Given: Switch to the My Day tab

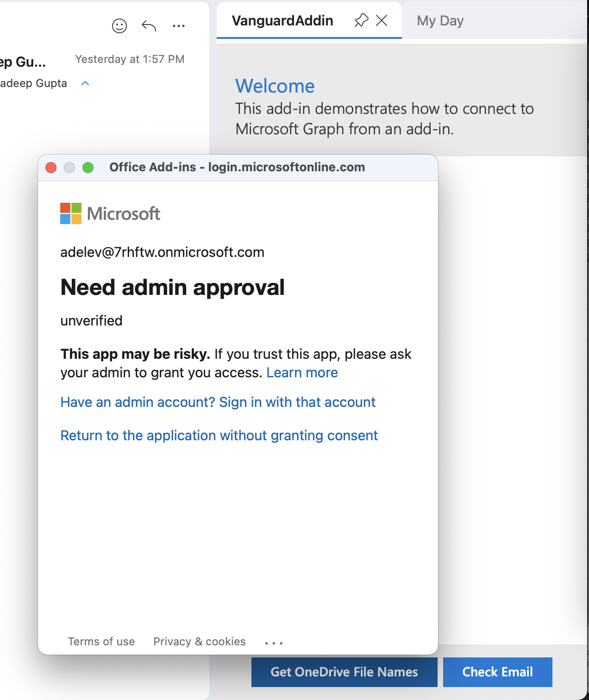Looking at the screenshot, I should coord(439,20).
